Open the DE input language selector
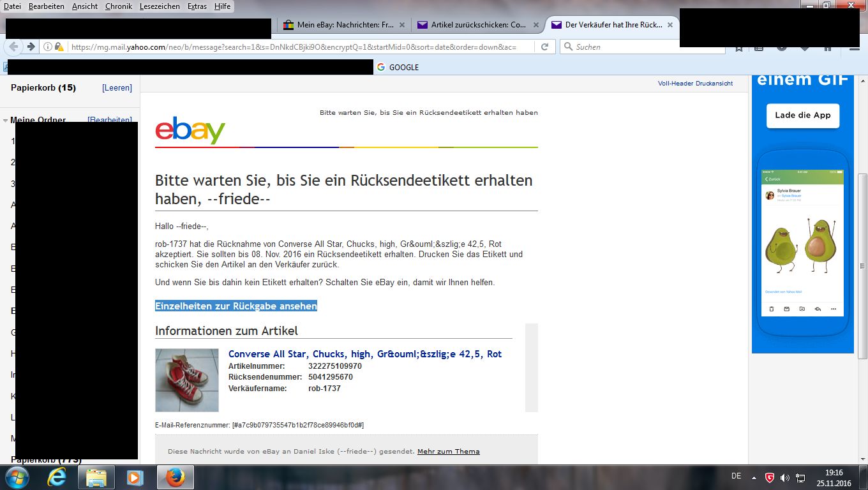 tap(736, 476)
